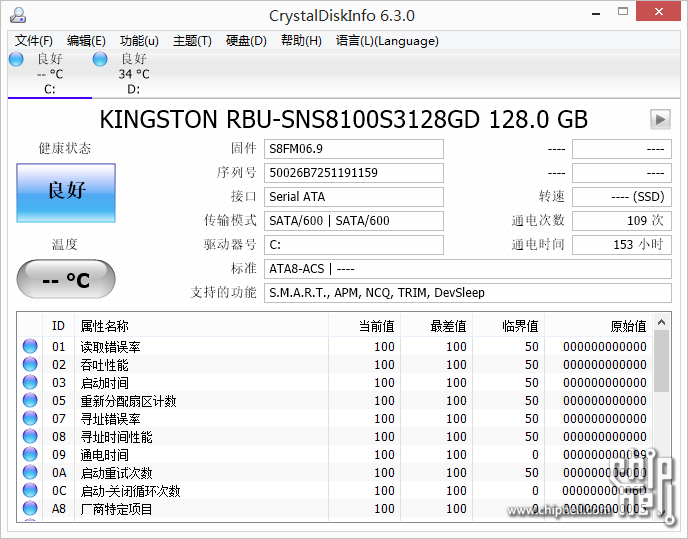This screenshot has width=688, height=539.
Task: Select the 寻址时间性能 attribute name
Action: pos(116,437)
